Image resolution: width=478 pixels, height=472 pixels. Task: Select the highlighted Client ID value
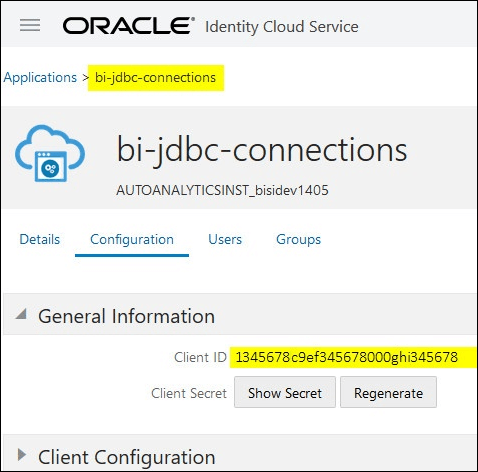click(x=347, y=357)
